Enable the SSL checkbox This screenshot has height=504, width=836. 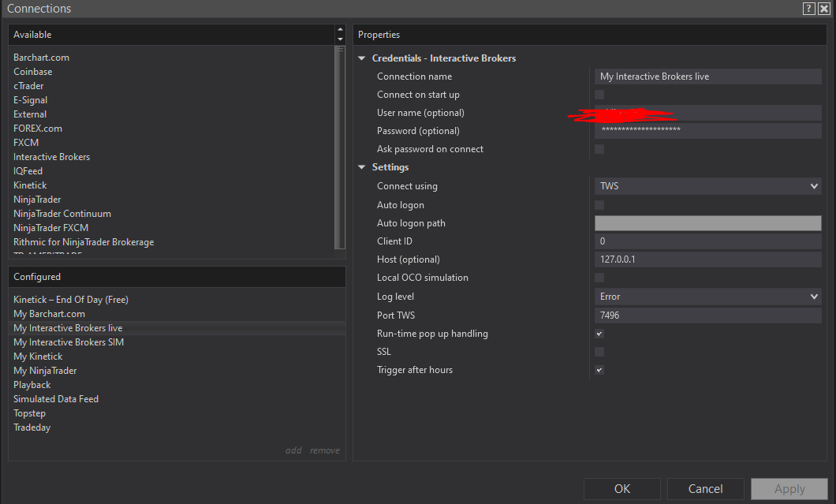click(599, 352)
